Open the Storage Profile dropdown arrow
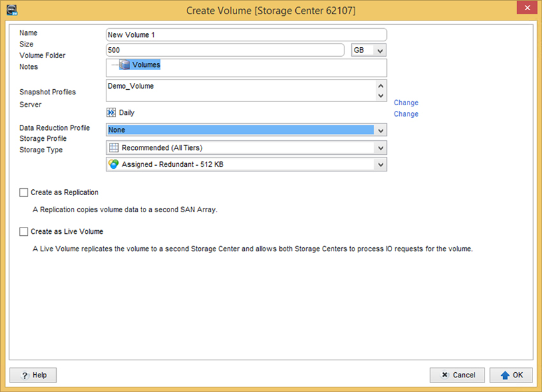 click(x=381, y=148)
